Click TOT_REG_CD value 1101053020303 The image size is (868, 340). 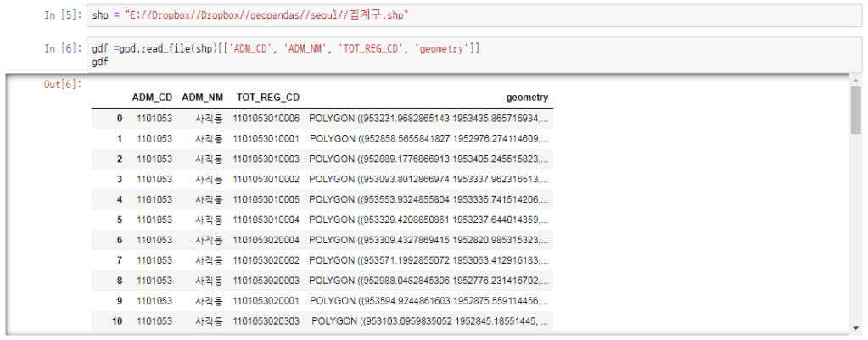[266, 320]
